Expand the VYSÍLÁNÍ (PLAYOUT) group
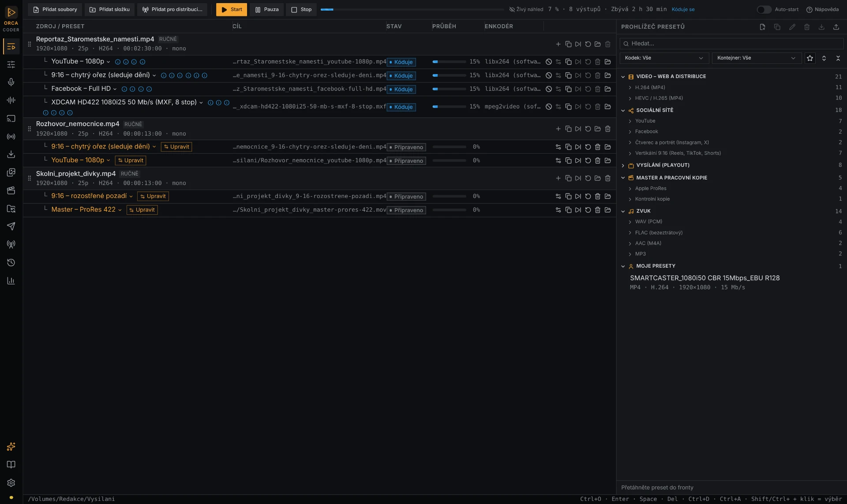 [623, 165]
